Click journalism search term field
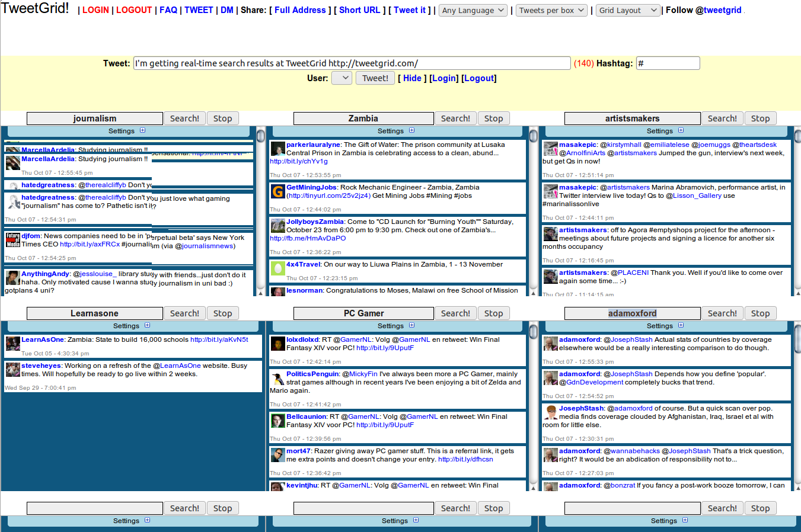 pyautogui.click(x=95, y=118)
